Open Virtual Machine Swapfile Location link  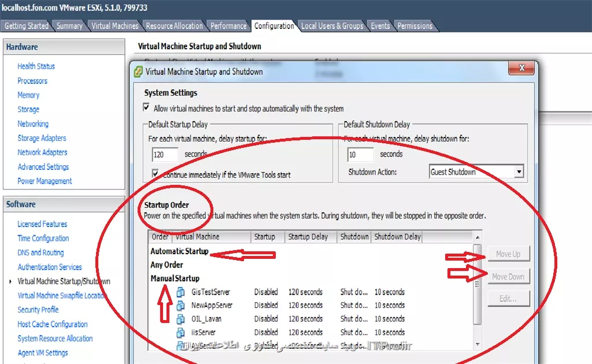pos(62,296)
